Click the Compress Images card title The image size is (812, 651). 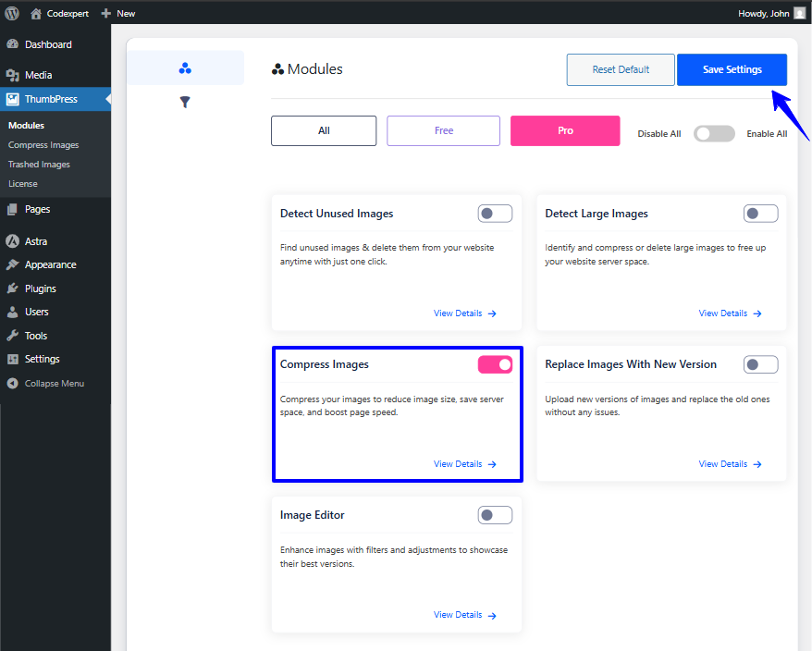pos(325,364)
